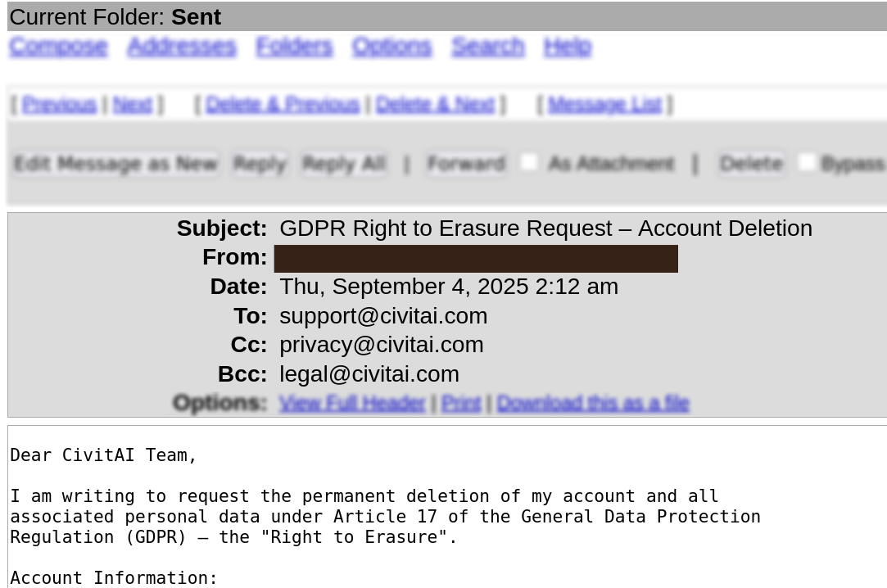887x588 pixels.
Task: Open the Addresses page
Action: [x=182, y=47]
